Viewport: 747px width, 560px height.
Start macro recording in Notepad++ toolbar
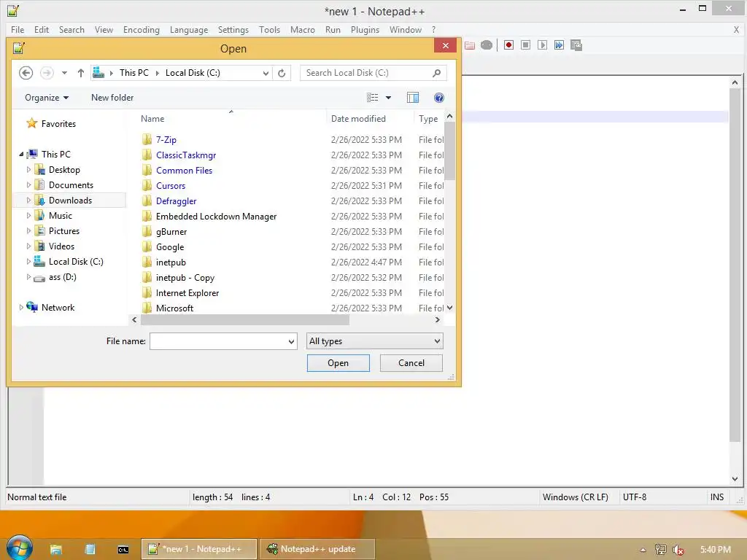coord(508,45)
